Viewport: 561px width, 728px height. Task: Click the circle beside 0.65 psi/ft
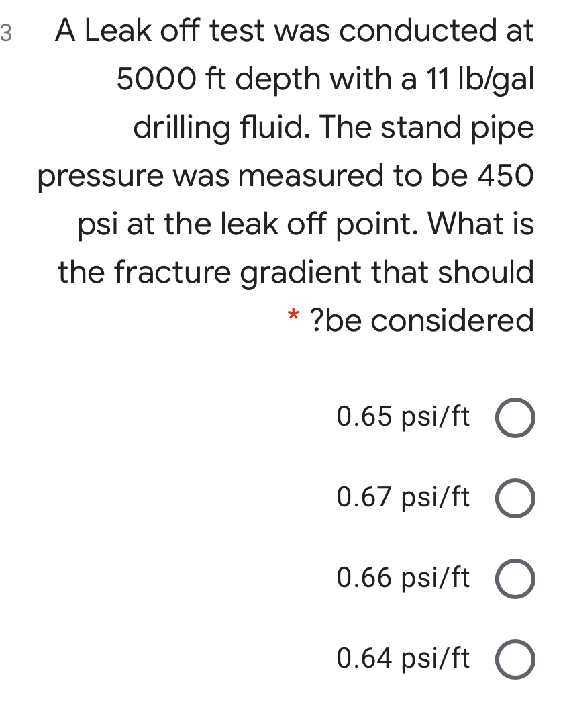click(515, 418)
